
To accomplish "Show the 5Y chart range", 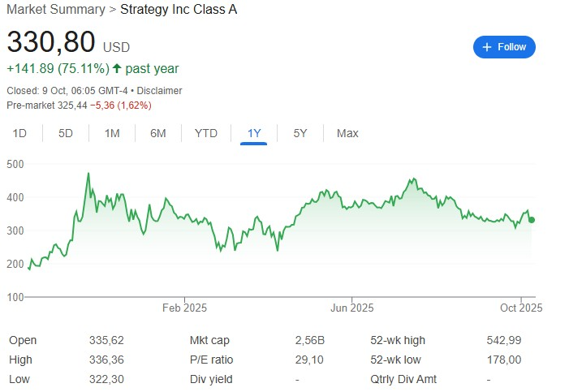I will (300, 133).
